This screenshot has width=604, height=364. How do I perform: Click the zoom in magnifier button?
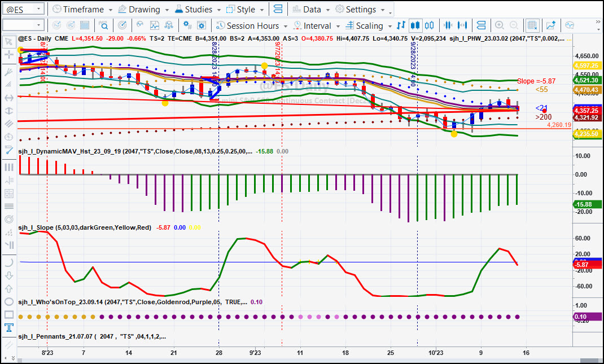pyautogui.click(x=499, y=25)
